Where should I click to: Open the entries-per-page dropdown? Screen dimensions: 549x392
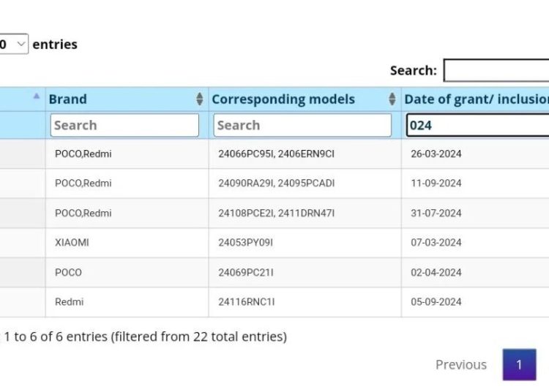click(x=13, y=44)
